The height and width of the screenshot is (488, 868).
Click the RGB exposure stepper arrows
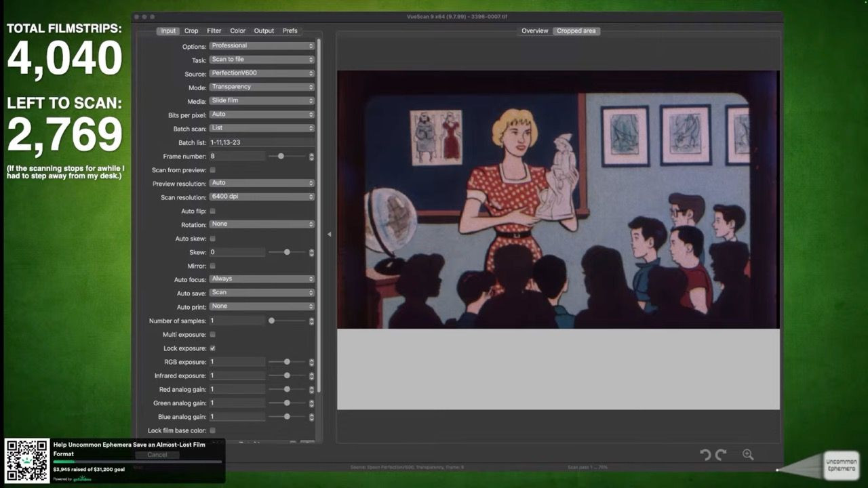pyautogui.click(x=311, y=362)
